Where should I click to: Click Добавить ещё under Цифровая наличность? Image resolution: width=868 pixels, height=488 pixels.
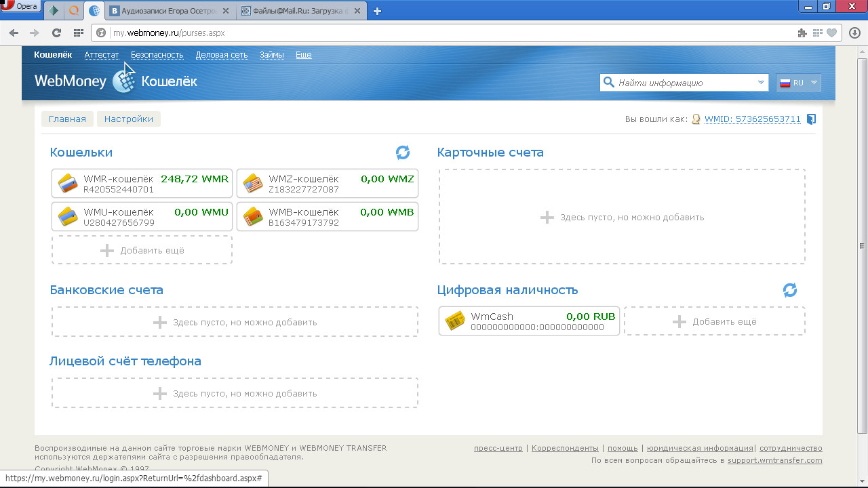point(715,321)
